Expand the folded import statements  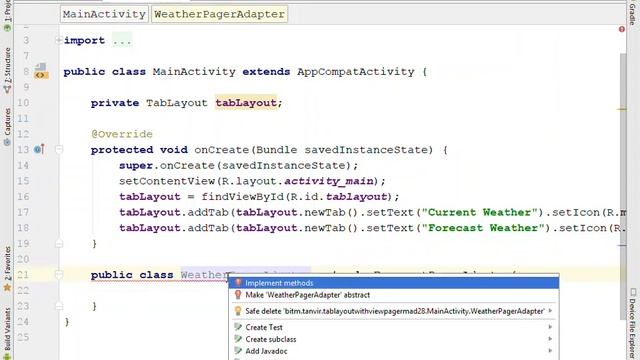(59, 40)
